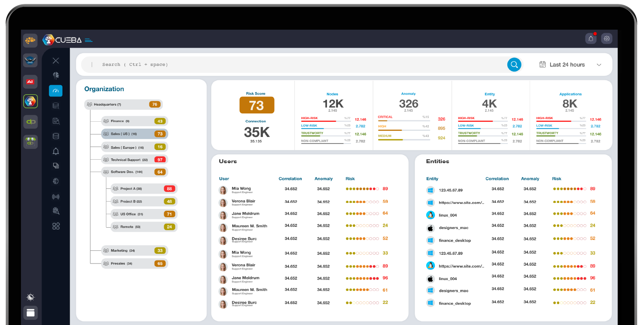
Task: Open the notification bell in the top bar
Action: (x=591, y=38)
